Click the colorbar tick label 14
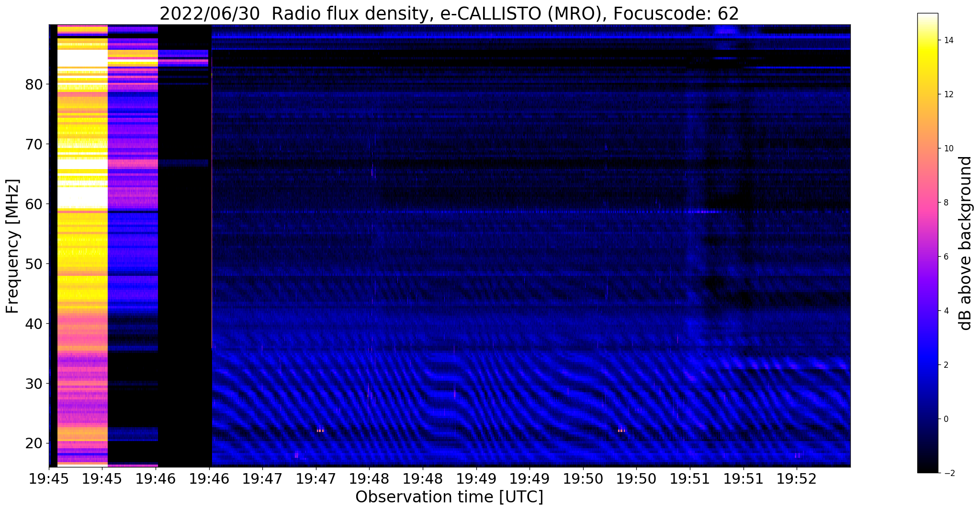The width and height of the screenshot is (980, 511). (947, 40)
